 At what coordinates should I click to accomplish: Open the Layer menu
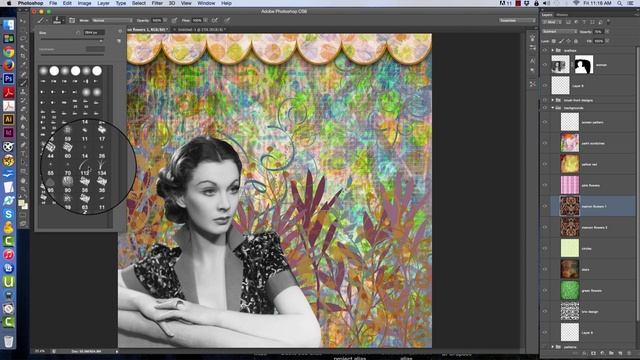[x=103, y=3]
